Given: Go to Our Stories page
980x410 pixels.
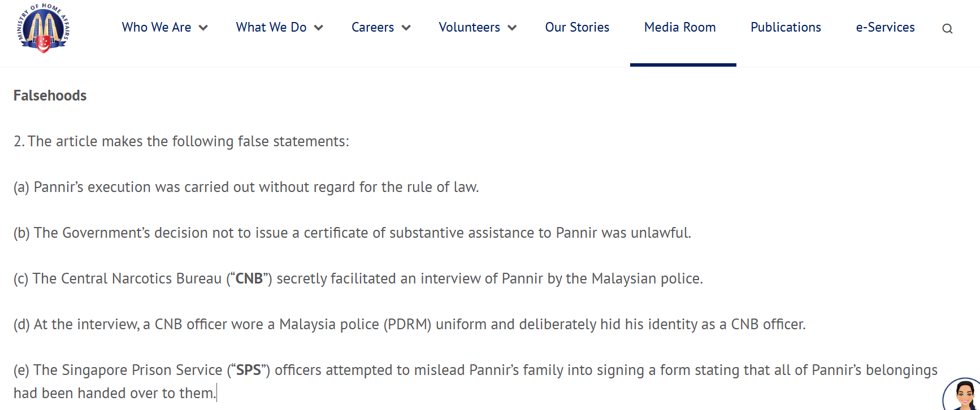Looking at the screenshot, I should click(x=577, y=27).
